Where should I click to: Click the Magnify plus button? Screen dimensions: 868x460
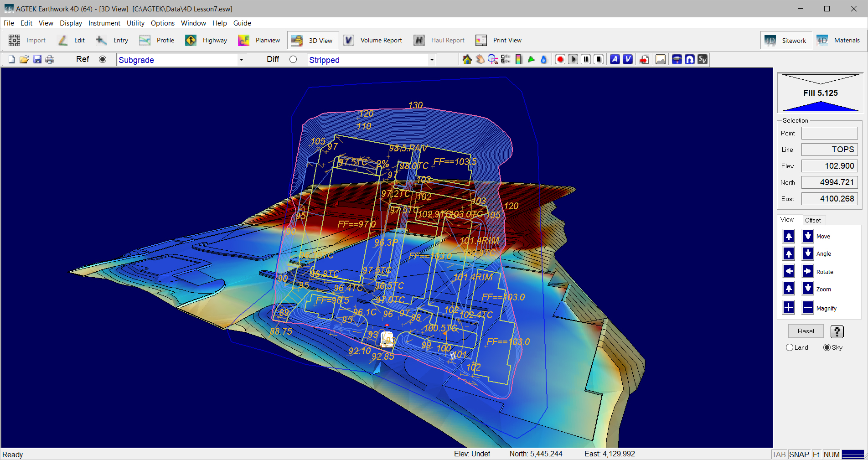coord(789,308)
